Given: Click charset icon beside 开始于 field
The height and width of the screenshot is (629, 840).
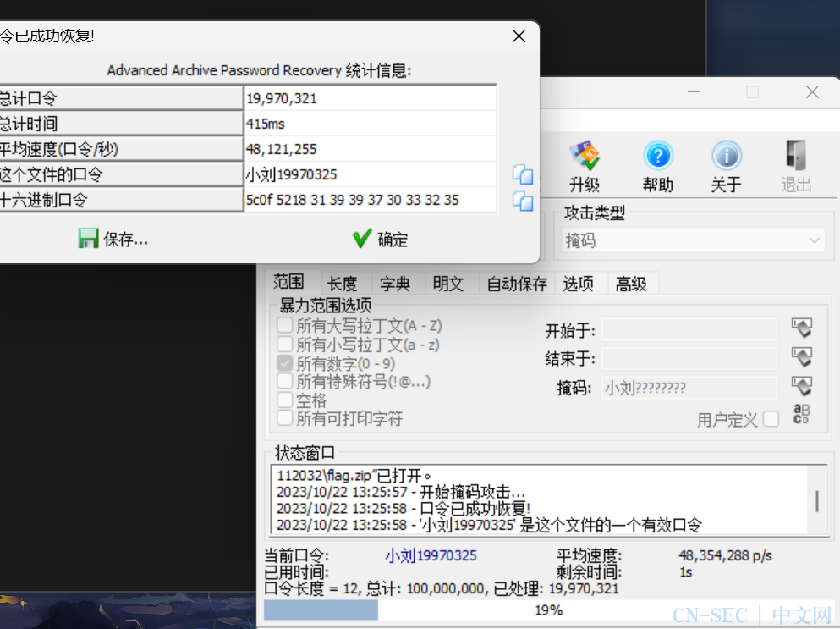Looking at the screenshot, I should [801, 328].
